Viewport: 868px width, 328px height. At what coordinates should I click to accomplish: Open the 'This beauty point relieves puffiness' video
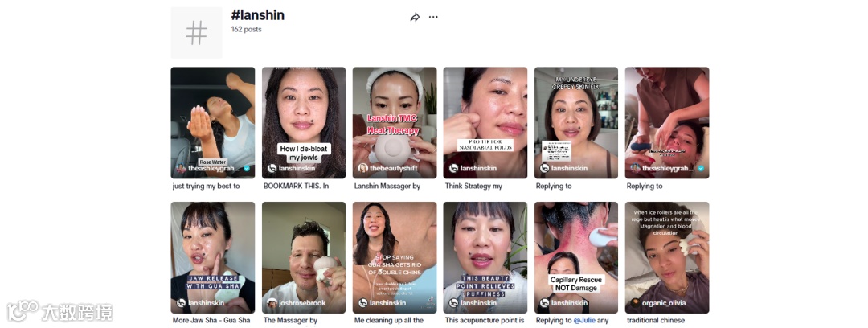pos(485,257)
